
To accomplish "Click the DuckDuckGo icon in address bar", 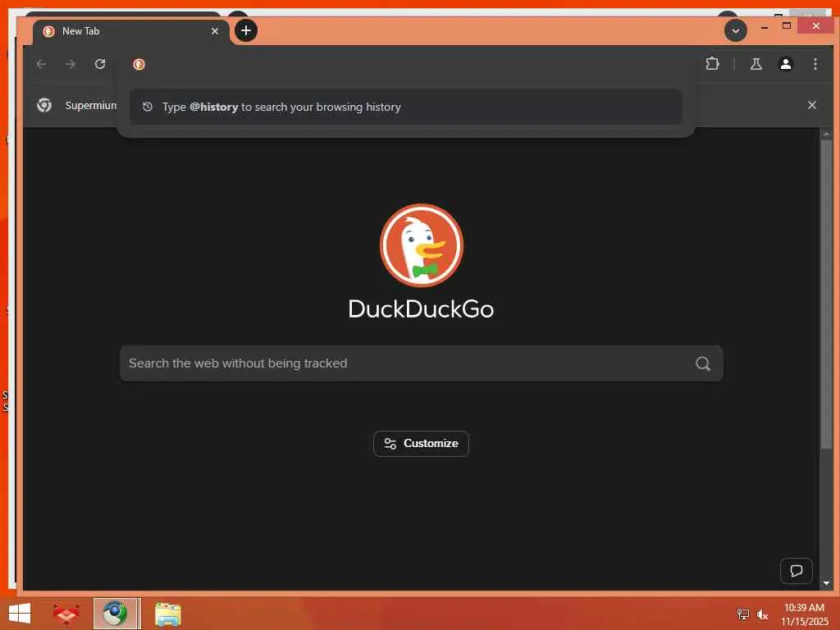I will [139, 64].
